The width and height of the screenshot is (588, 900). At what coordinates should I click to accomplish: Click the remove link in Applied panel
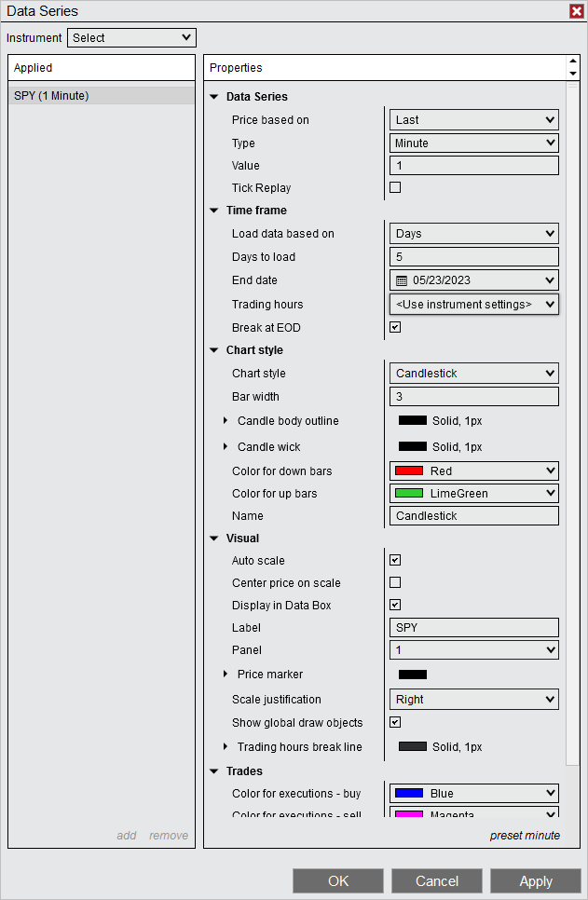169,835
